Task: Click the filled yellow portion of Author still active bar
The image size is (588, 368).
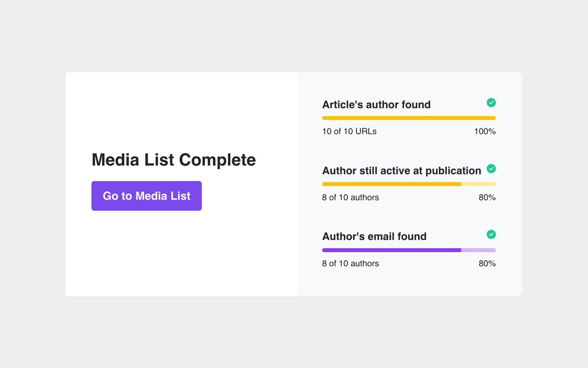Action: point(391,184)
